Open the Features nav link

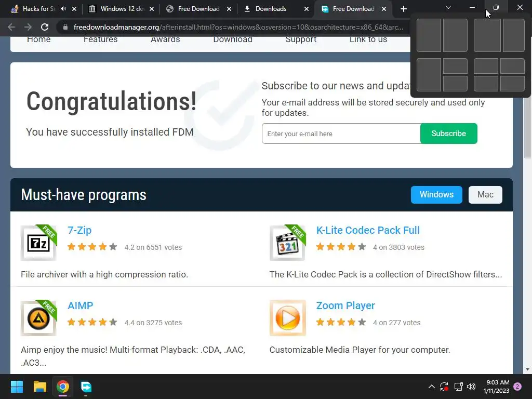[x=100, y=39]
